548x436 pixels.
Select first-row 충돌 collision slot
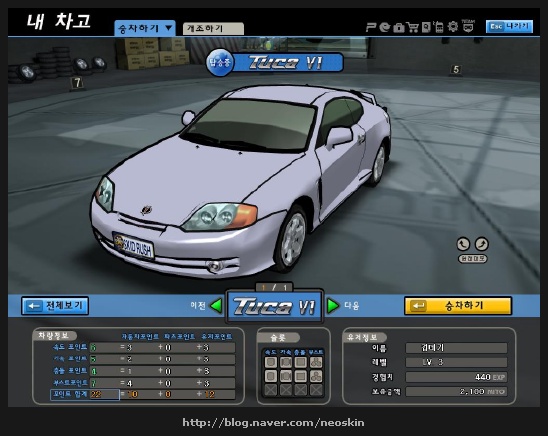[301, 362]
